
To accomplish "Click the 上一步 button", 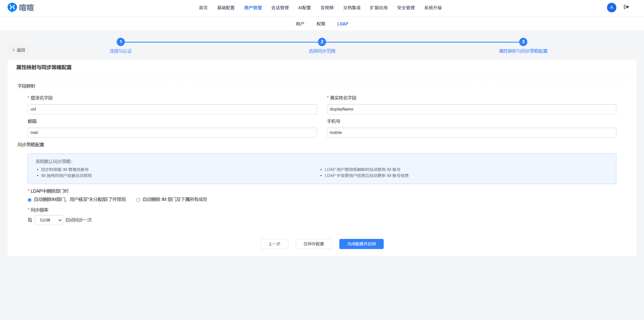I will click(274, 244).
